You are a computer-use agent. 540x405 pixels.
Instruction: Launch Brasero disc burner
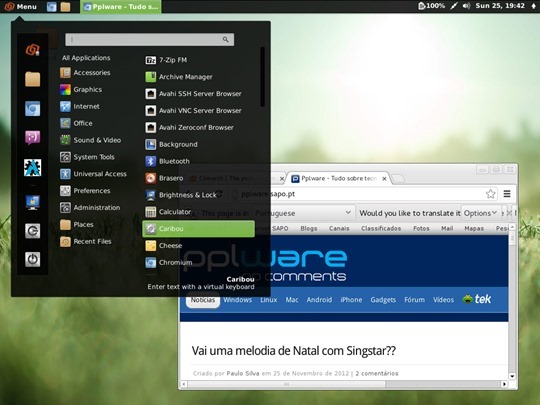point(199,178)
